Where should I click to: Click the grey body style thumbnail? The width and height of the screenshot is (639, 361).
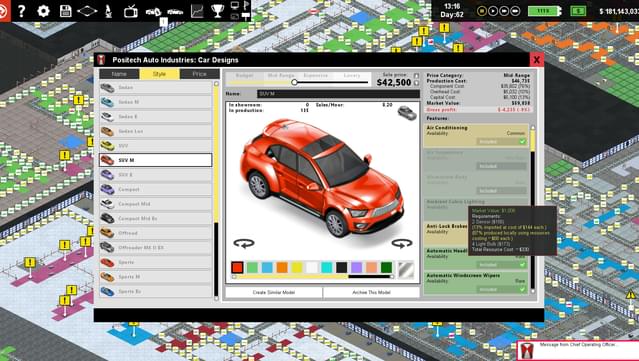point(407,112)
